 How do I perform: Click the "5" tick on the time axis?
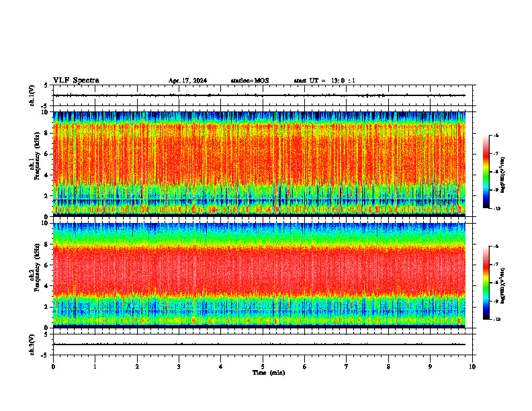tap(263, 367)
